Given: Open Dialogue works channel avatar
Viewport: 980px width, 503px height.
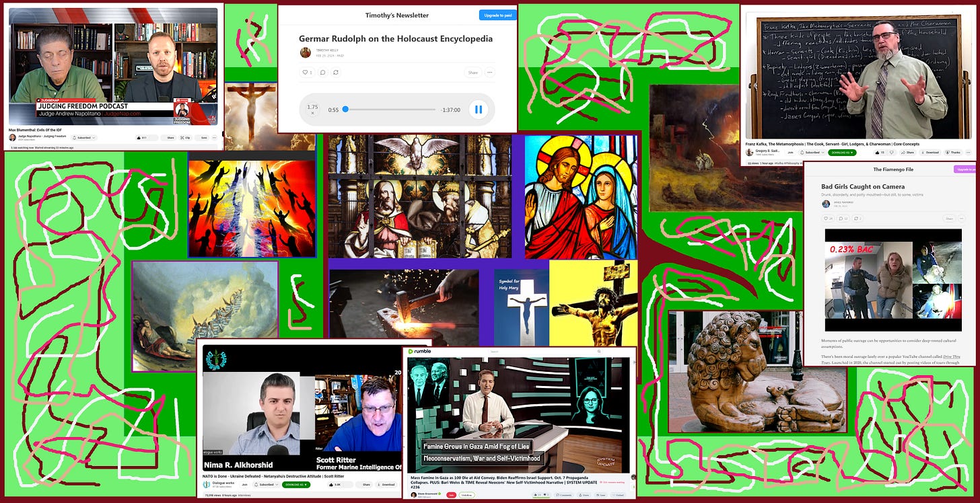Looking at the screenshot, I should click(206, 484).
